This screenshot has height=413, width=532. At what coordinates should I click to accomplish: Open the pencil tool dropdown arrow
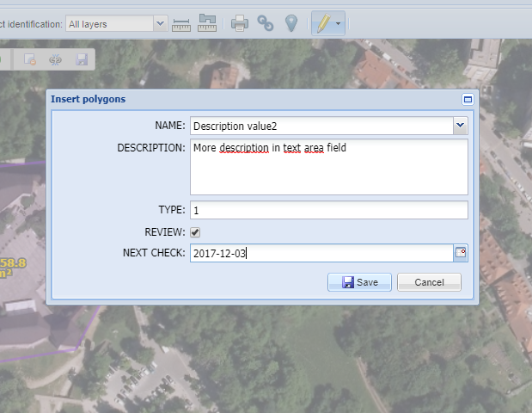338,23
